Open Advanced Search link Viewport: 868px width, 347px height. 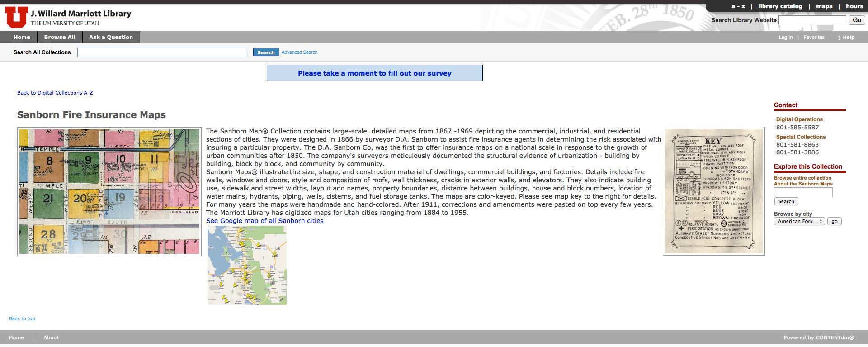point(299,52)
